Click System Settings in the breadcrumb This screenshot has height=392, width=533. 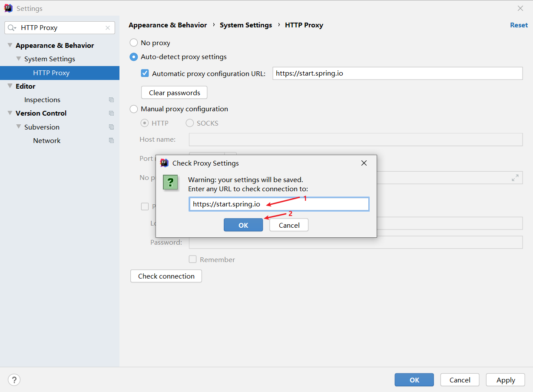[246, 25]
